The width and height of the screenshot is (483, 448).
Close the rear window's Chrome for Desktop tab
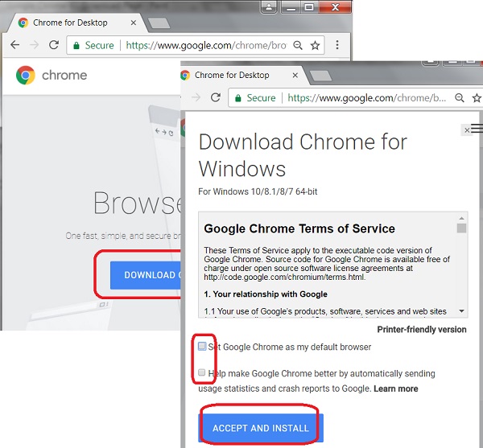pos(134,23)
